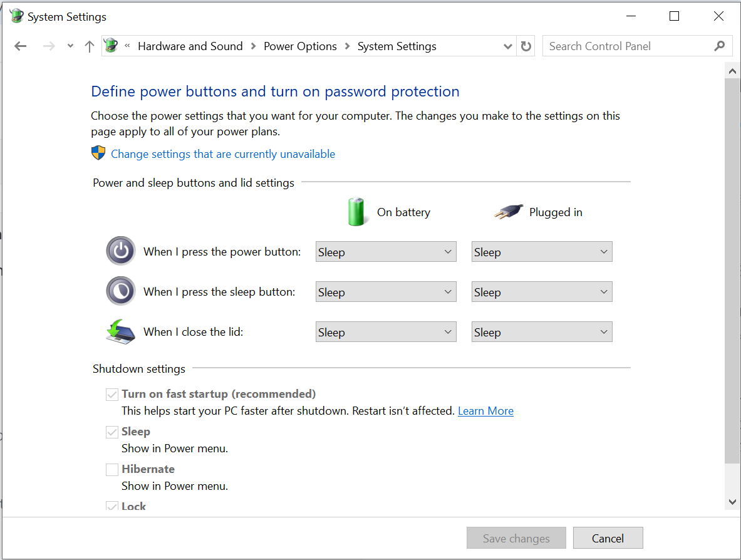Click the sleep button moon icon

tap(120, 291)
